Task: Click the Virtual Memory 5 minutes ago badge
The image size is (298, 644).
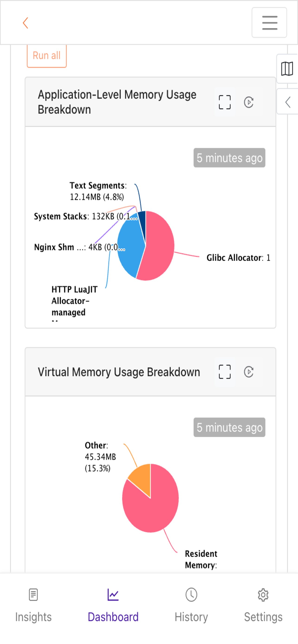Action: (x=229, y=427)
